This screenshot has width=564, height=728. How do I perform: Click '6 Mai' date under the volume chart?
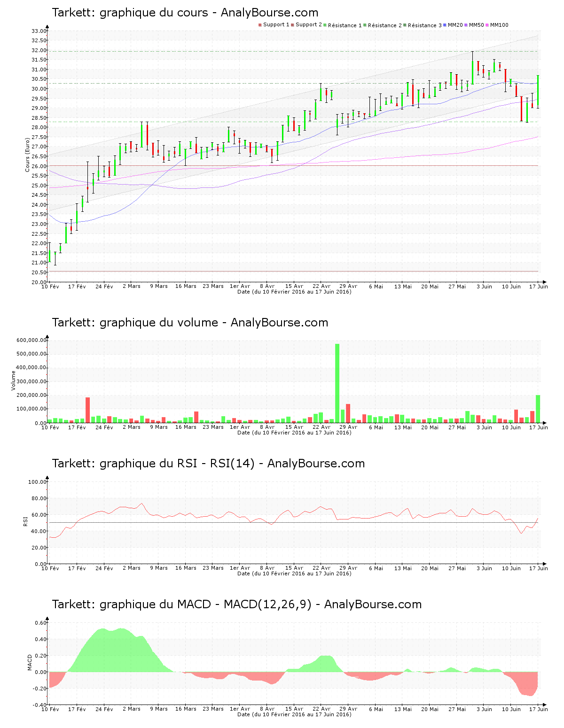pos(376,427)
